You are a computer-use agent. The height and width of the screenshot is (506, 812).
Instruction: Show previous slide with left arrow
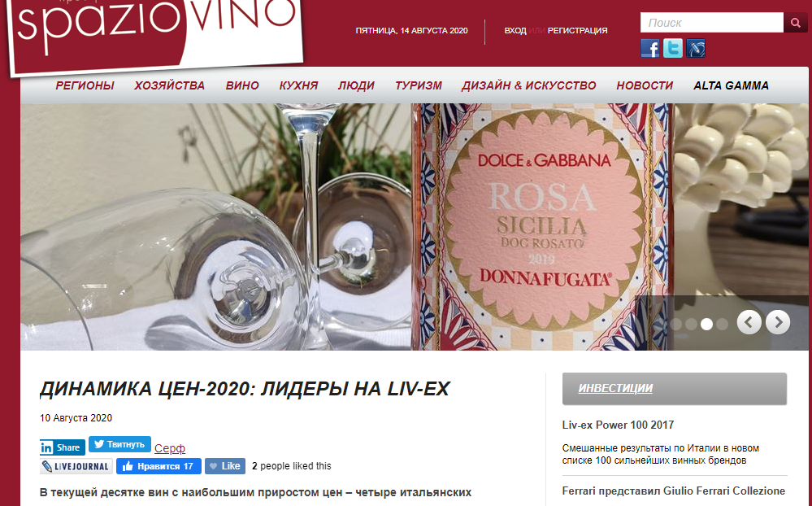[x=749, y=322]
